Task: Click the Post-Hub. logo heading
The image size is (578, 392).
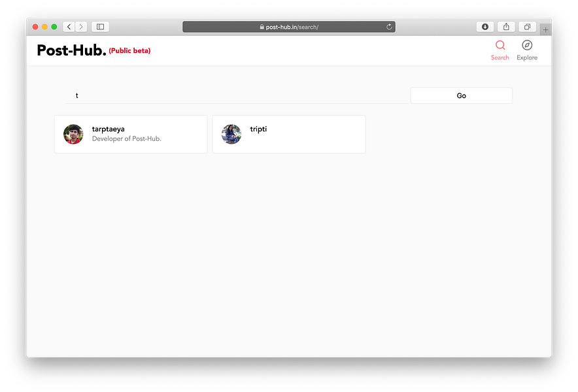Action: [x=71, y=50]
